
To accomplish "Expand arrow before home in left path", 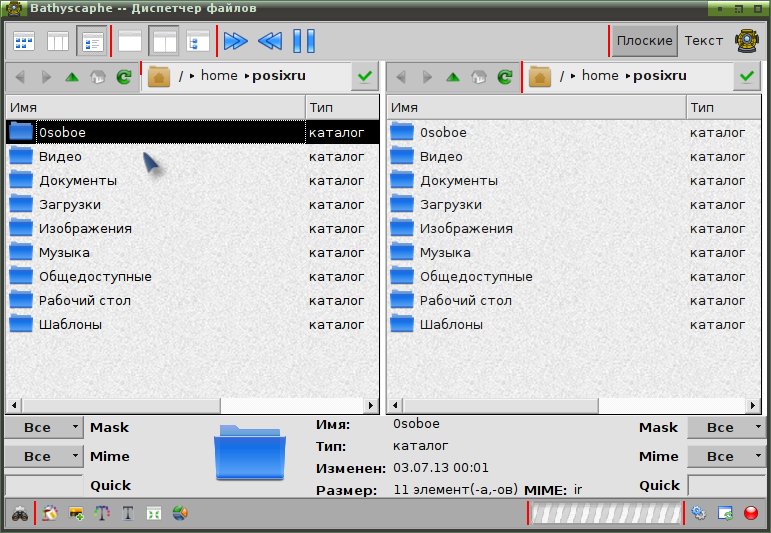I will 192,76.
